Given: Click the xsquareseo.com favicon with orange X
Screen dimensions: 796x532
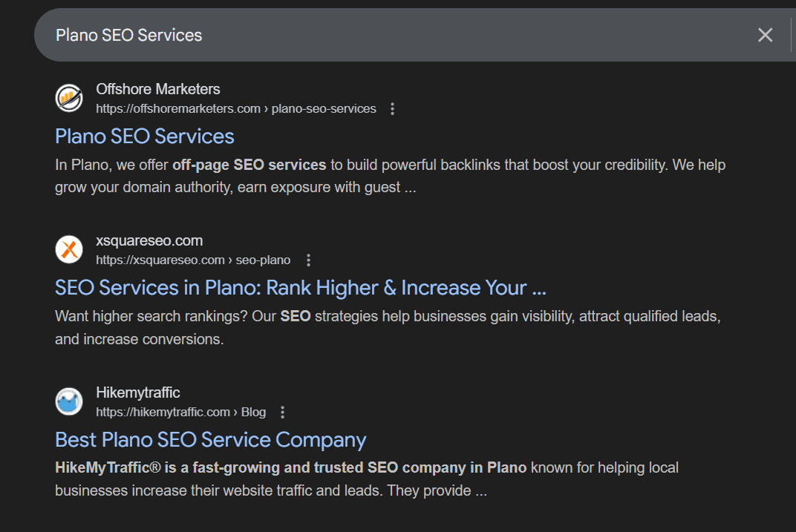Looking at the screenshot, I should tap(68, 249).
